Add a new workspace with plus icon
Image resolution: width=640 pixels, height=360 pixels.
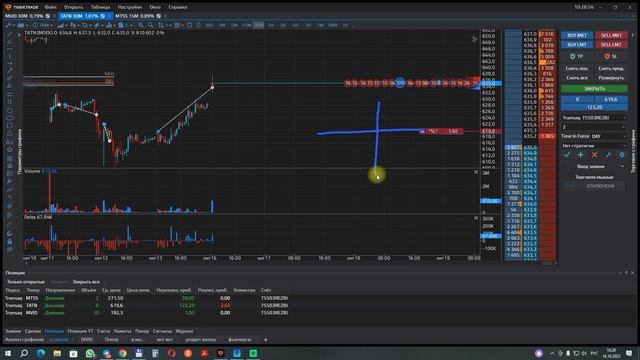coord(265,340)
